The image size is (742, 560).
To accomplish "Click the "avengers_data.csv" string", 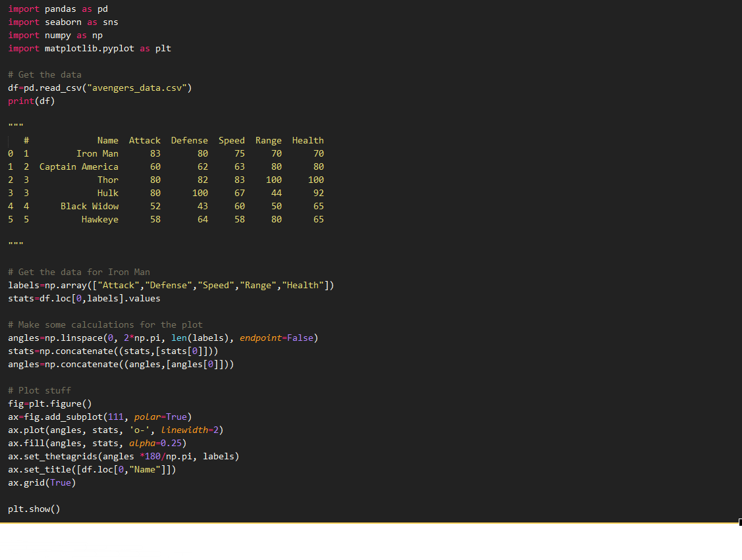I will point(137,88).
